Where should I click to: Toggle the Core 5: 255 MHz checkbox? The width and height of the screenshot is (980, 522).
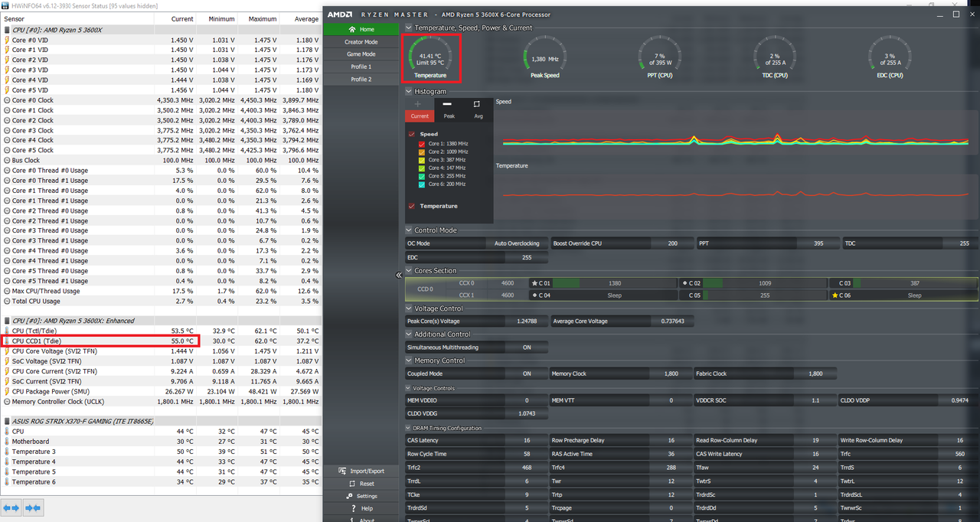421,176
